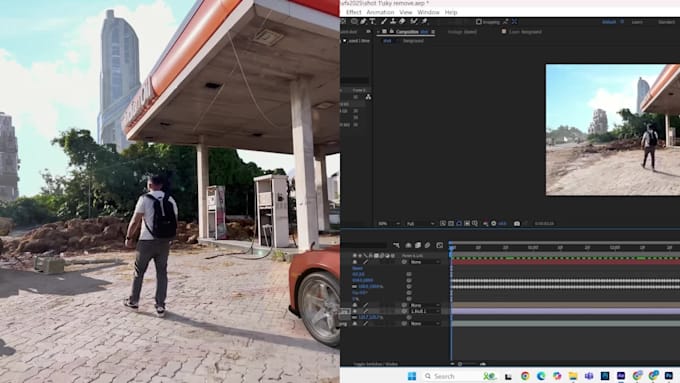Image resolution: width=680 pixels, height=383 pixels.
Task: Open the Window menu
Action: tap(428, 12)
